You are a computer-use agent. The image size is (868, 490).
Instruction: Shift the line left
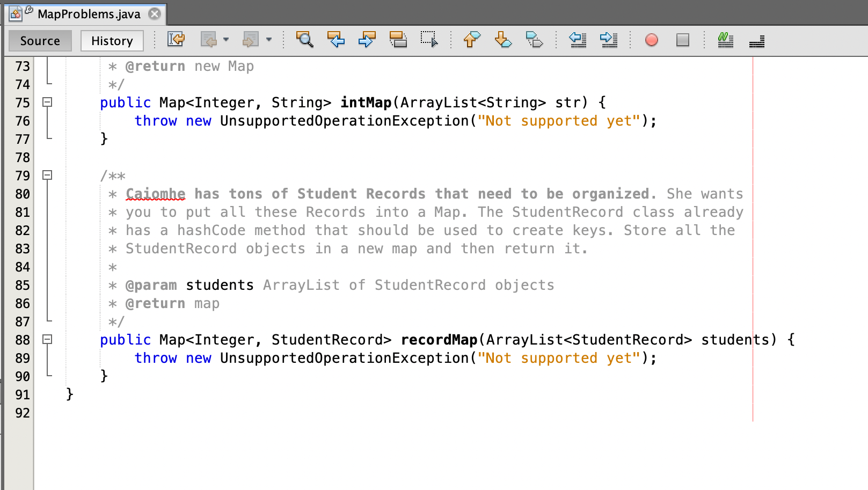(578, 40)
